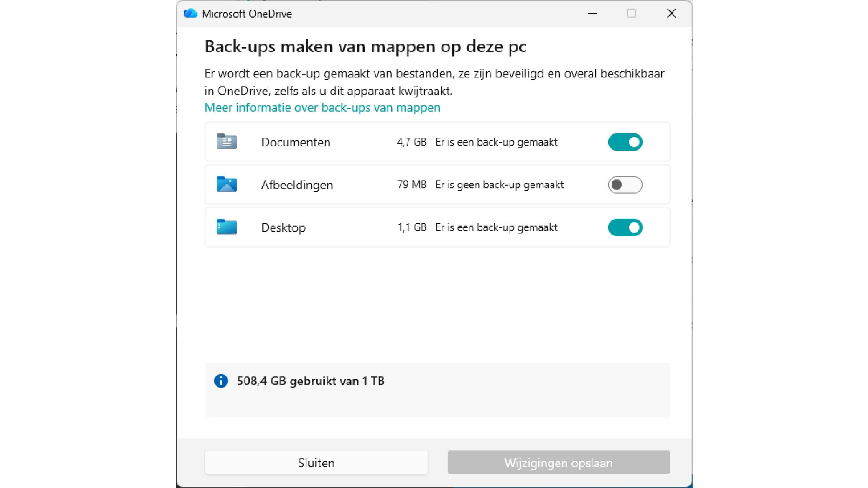Click the '508,4 GB gebruikt van 1 TB' text
The height and width of the screenshot is (488, 868).
tap(310, 381)
